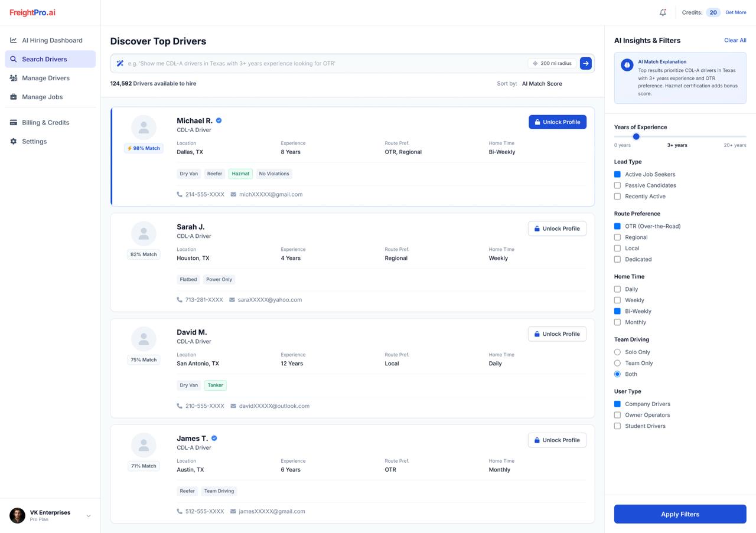The width and height of the screenshot is (756, 533).
Task: Click email icon beside michXXXXX@gmail.com
Action: pos(233,194)
